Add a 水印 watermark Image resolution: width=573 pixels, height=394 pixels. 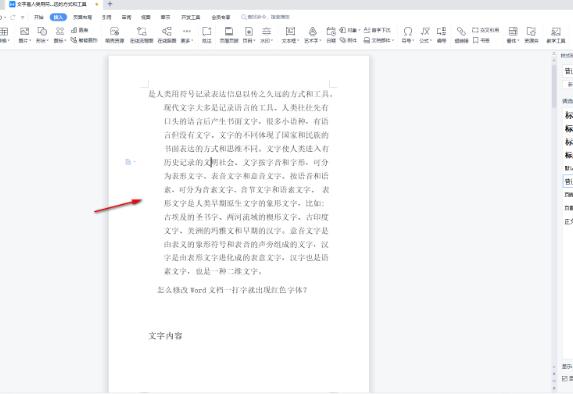tap(266, 34)
